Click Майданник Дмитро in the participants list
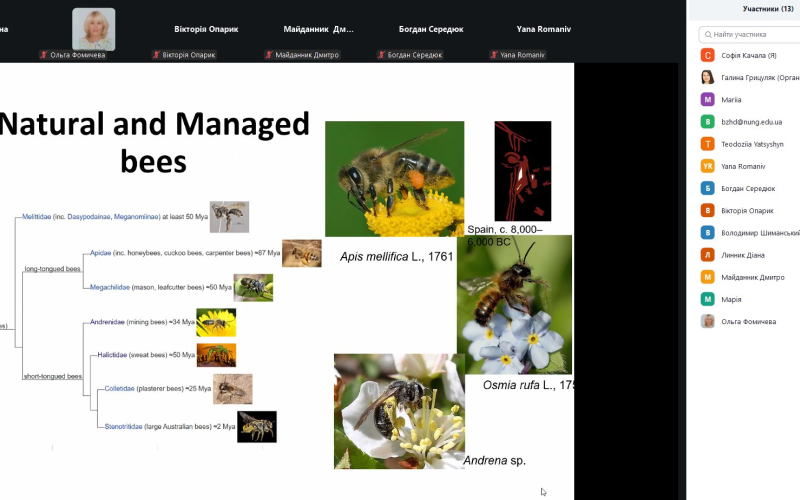 (x=752, y=277)
